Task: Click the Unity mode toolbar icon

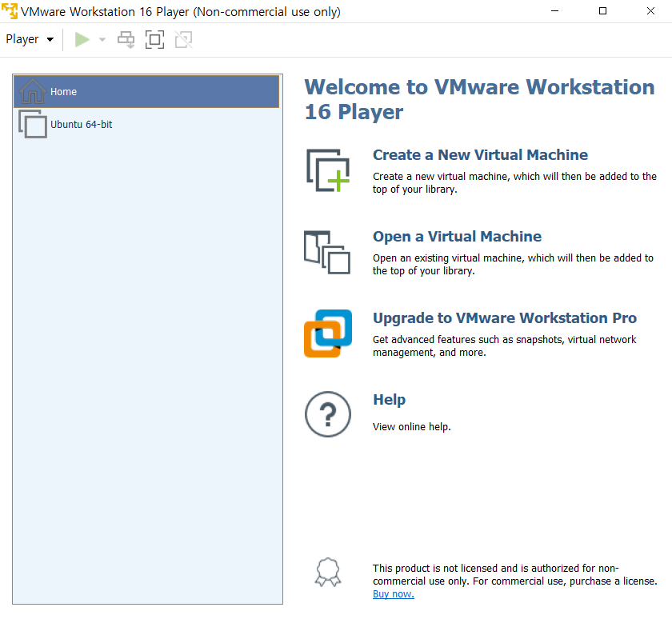Action: 183,39
